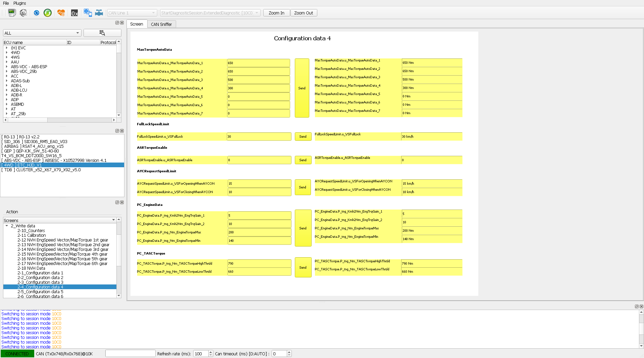Click the Refresh rate input field
The width and height of the screenshot is (644, 358).
point(201,354)
